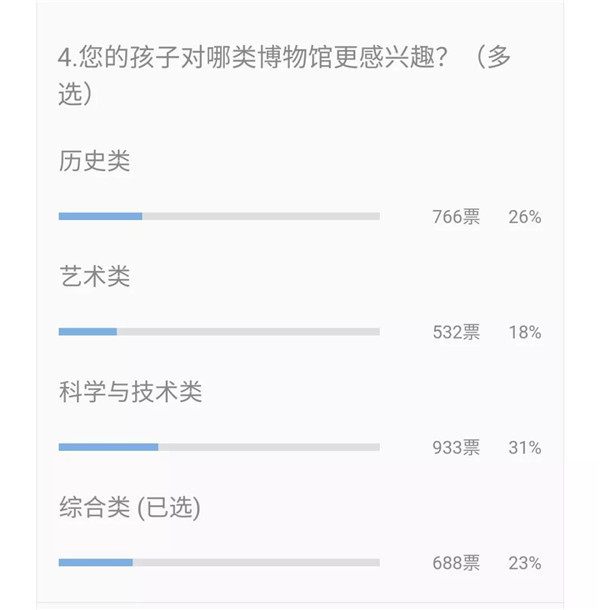Viewport: 600px width, 610px height.
Task: Click the 历史类 blue progress bar
Action: [100, 216]
